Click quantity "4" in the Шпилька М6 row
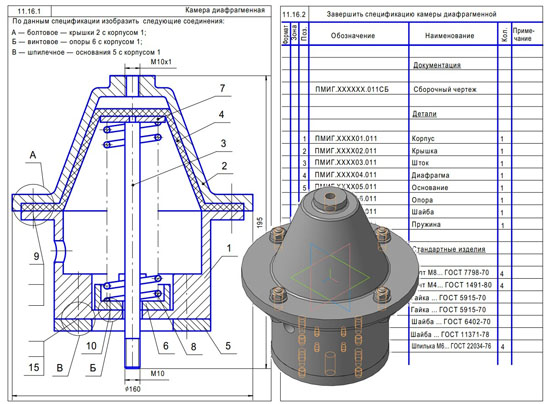Screen dimensions: 550x404 (503, 347)
